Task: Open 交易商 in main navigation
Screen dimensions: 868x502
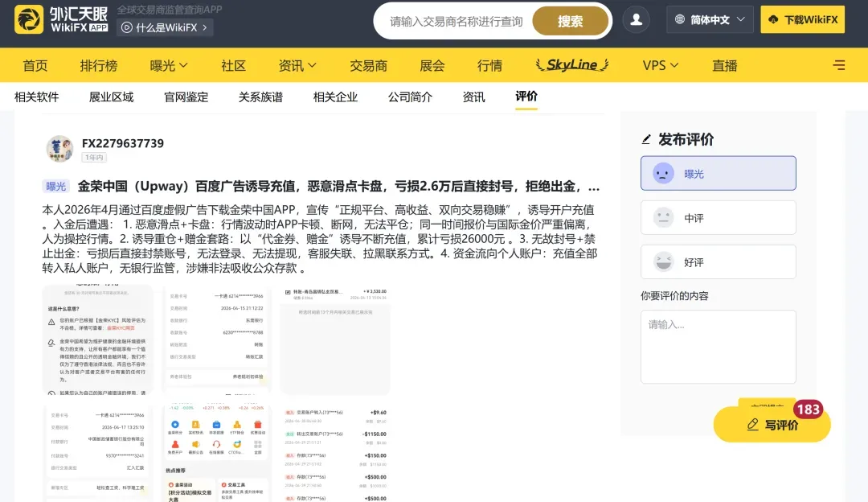Action: tap(368, 65)
